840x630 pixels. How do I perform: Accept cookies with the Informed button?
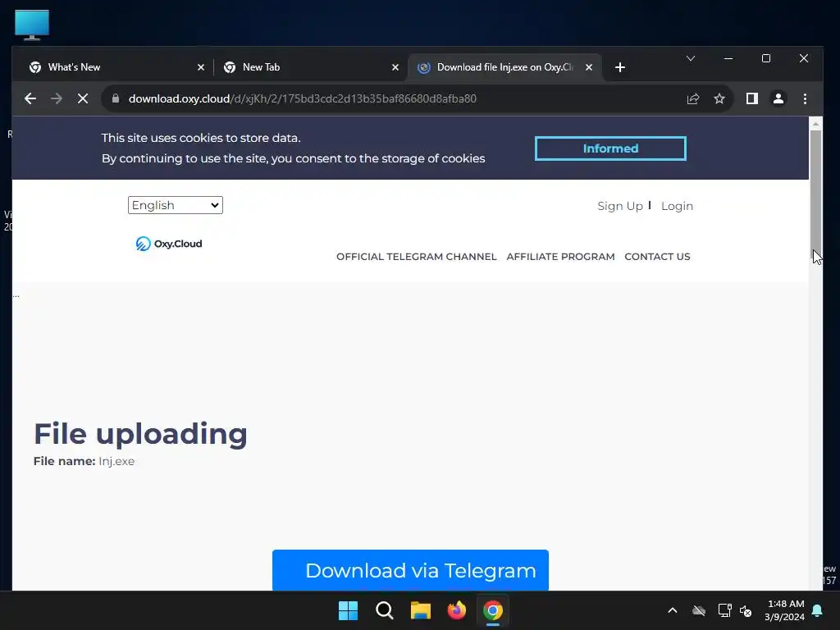pos(610,148)
